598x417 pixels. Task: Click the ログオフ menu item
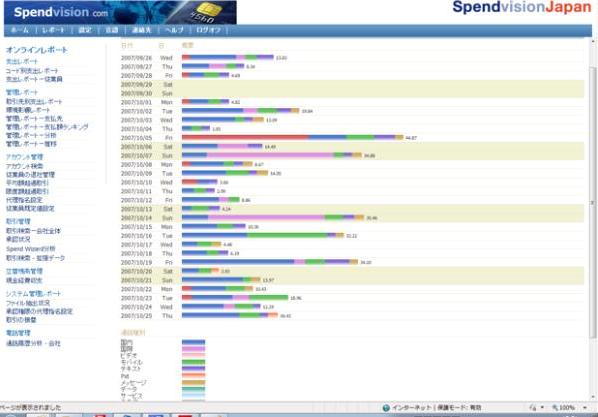(x=208, y=30)
